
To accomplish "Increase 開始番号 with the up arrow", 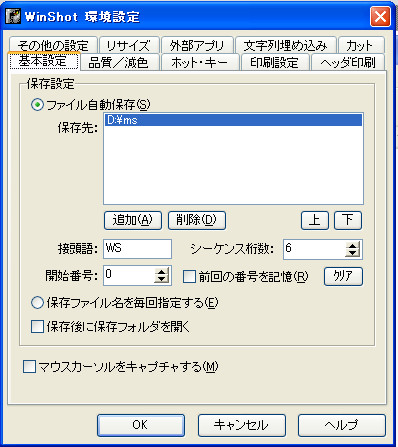I will click(162, 272).
